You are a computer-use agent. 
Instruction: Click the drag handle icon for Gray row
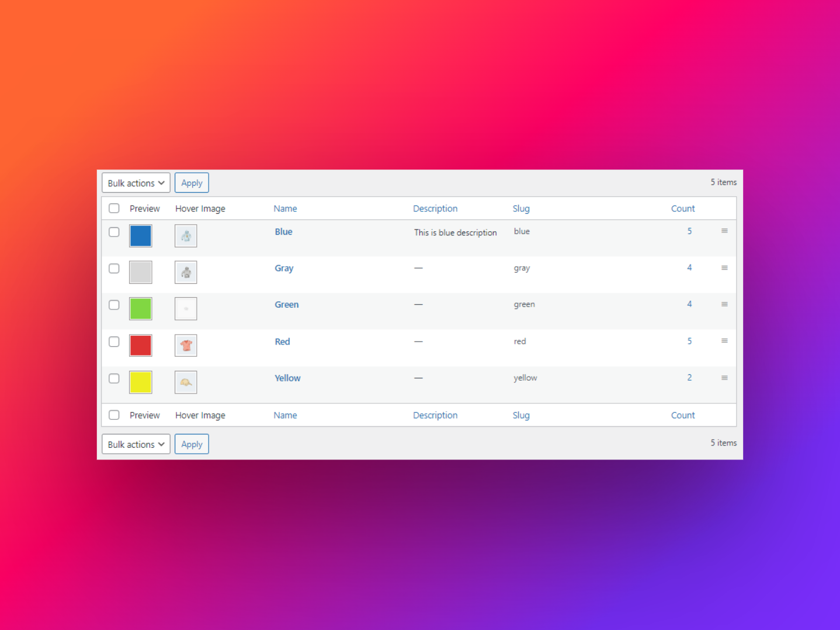tap(724, 268)
